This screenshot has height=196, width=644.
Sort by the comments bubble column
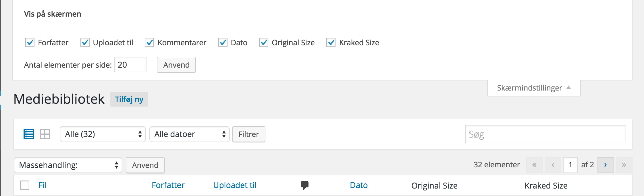click(305, 185)
